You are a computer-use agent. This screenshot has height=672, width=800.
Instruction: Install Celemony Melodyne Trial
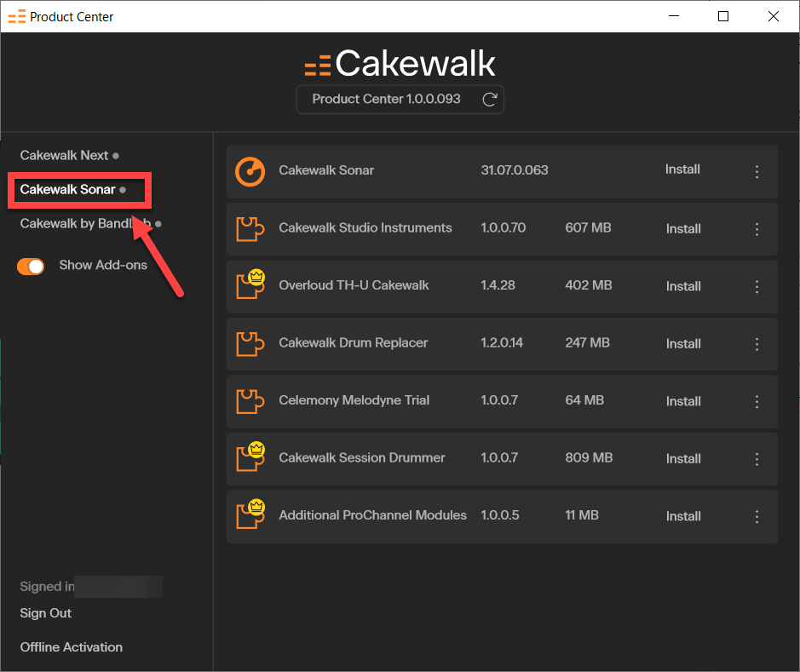683,402
